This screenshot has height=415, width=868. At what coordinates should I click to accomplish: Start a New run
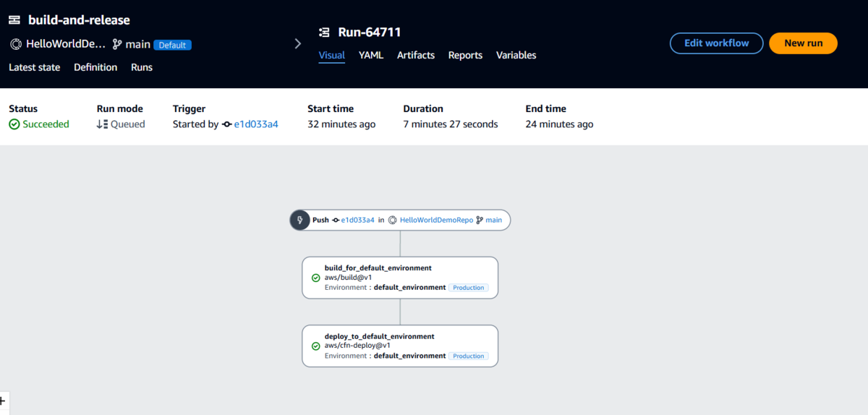pos(803,43)
